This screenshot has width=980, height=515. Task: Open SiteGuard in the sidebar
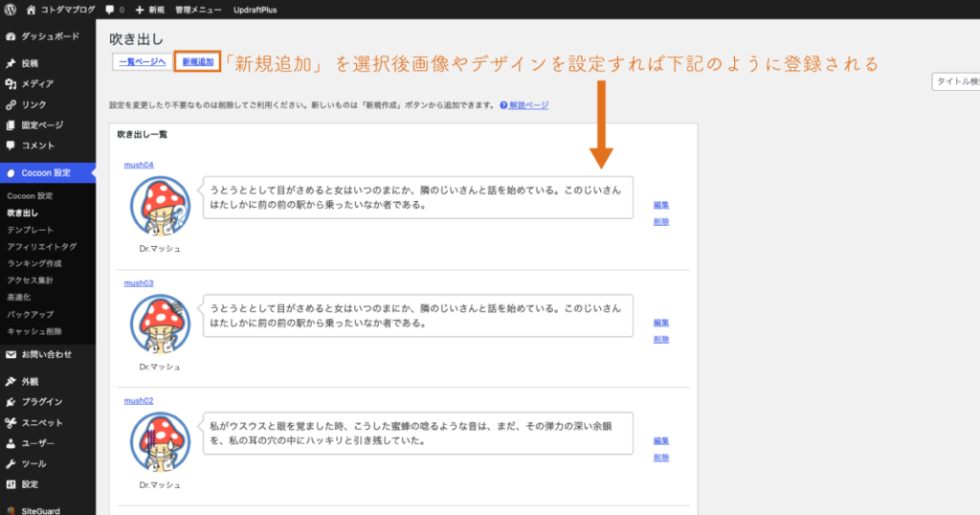[x=40, y=510]
